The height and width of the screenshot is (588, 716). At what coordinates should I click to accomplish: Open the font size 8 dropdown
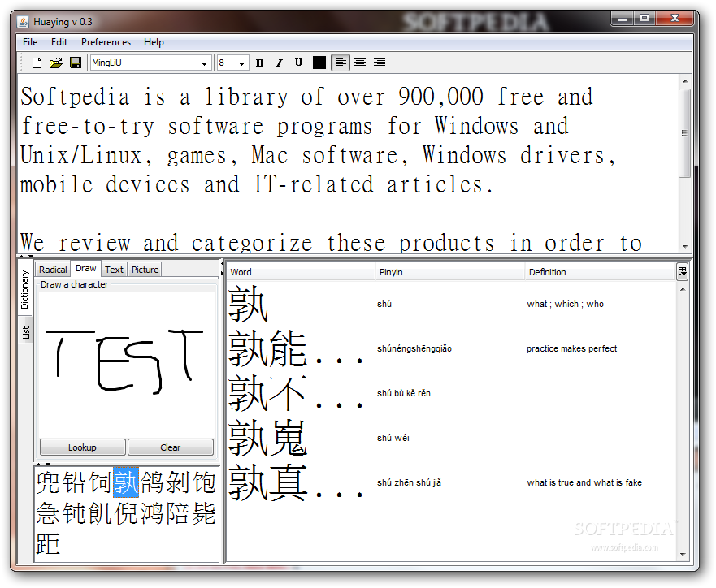241,63
